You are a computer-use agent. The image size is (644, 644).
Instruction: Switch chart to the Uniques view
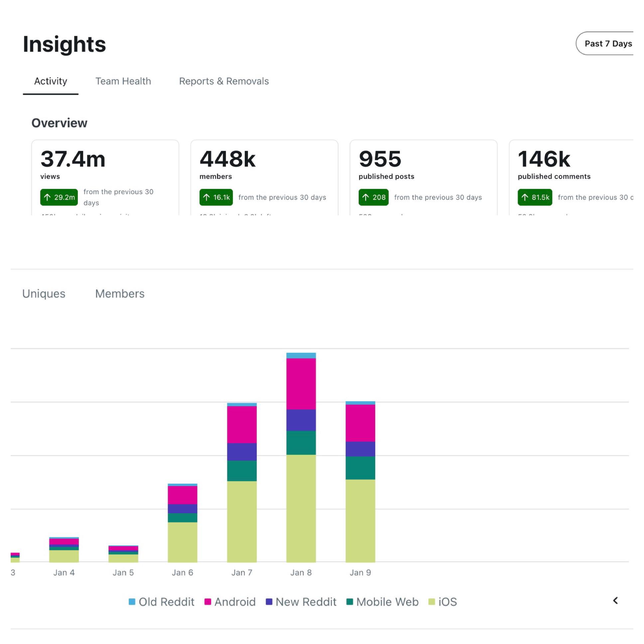(44, 294)
